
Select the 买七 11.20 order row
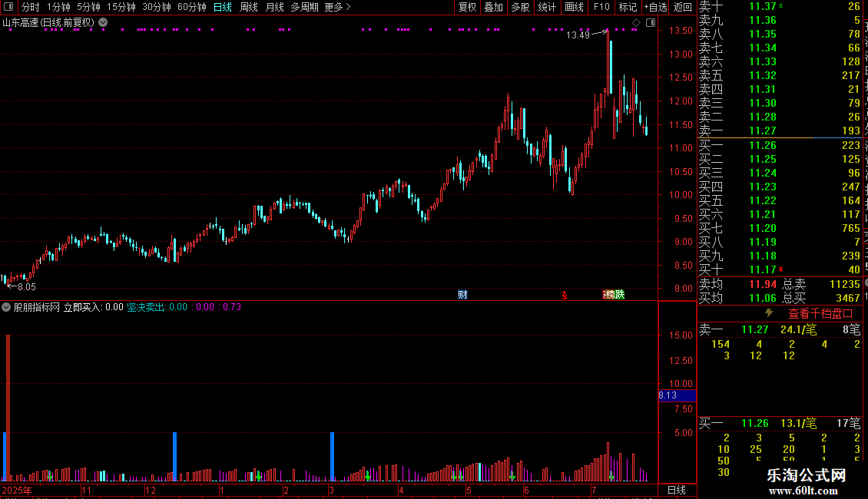pos(780,228)
